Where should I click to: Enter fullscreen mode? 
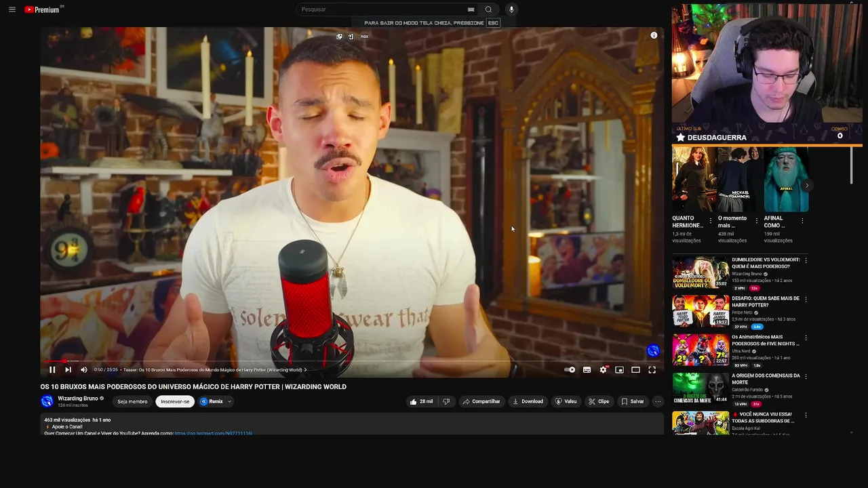coord(652,369)
